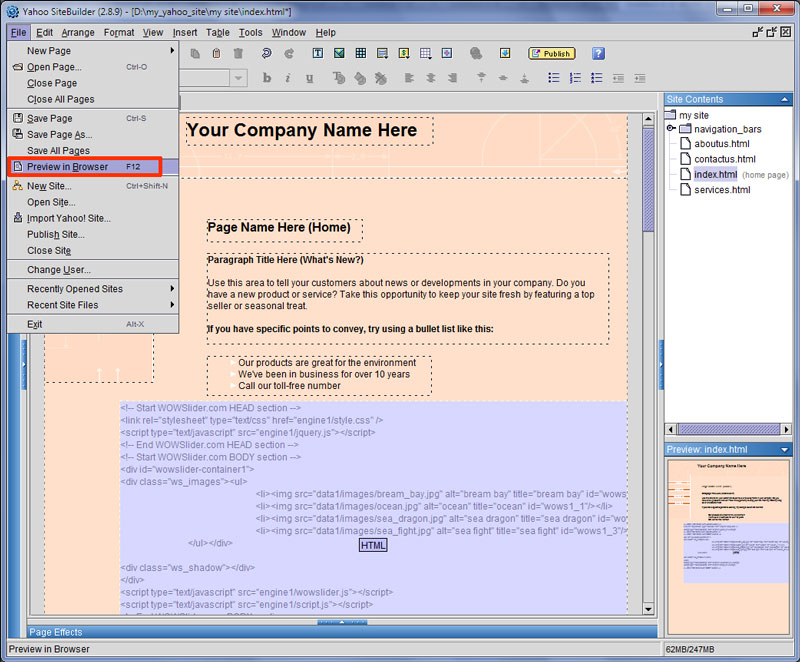Expand Recent Site Files submenu
This screenshot has width=800, height=662.
click(x=172, y=305)
